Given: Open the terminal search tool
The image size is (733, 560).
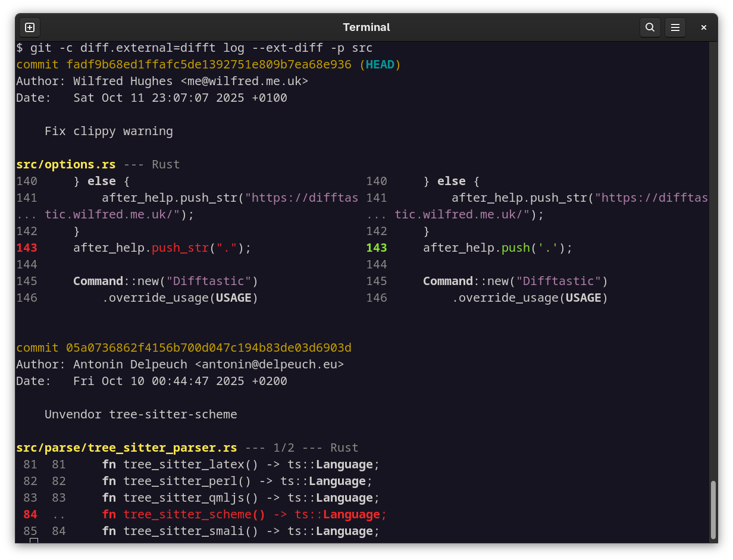Looking at the screenshot, I should [650, 27].
